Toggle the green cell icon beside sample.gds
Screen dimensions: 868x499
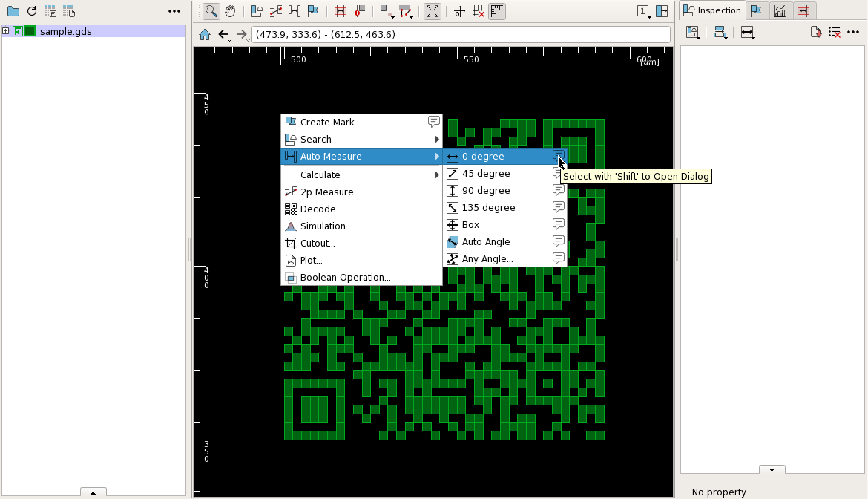[x=30, y=32]
